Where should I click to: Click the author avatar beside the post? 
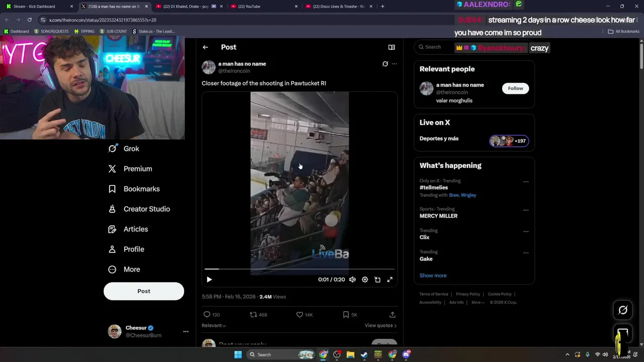pos(208,67)
